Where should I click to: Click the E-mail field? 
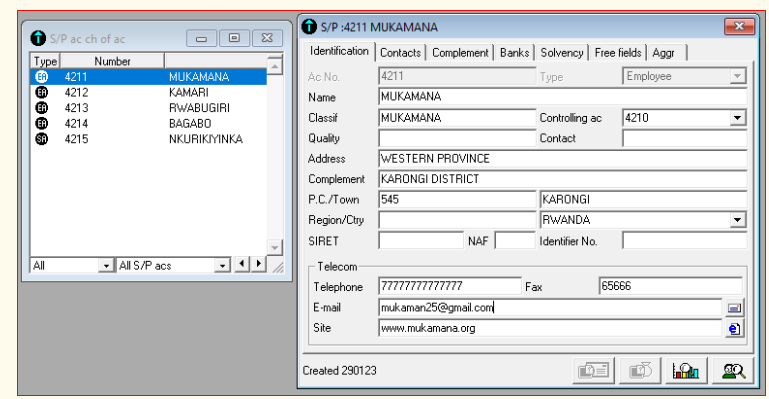point(550,308)
